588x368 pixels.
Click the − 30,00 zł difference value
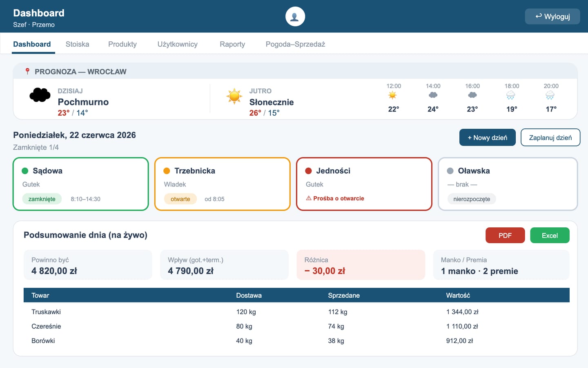click(325, 271)
